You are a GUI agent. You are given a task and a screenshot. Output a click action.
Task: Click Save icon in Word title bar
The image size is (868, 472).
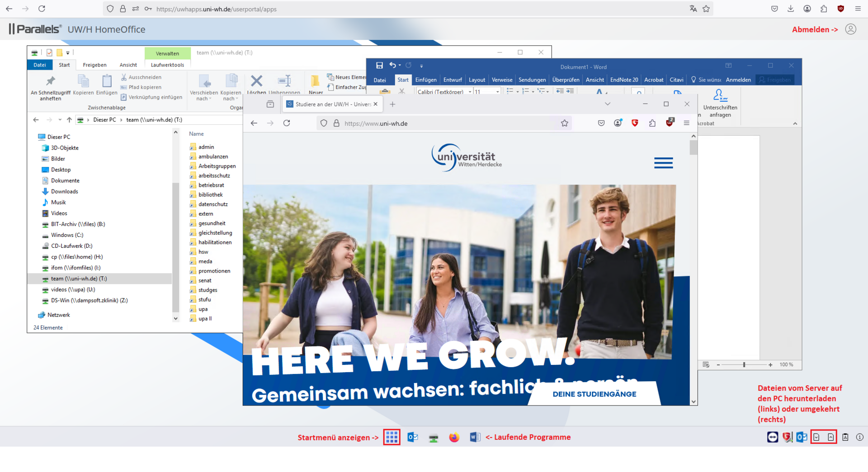point(379,66)
